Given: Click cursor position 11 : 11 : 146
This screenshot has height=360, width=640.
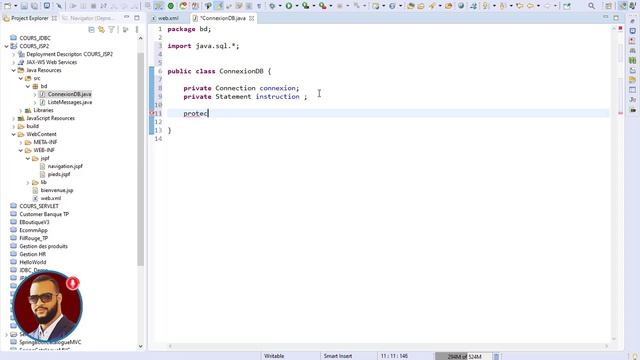Looking at the screenshot, I should pos(394,356).
